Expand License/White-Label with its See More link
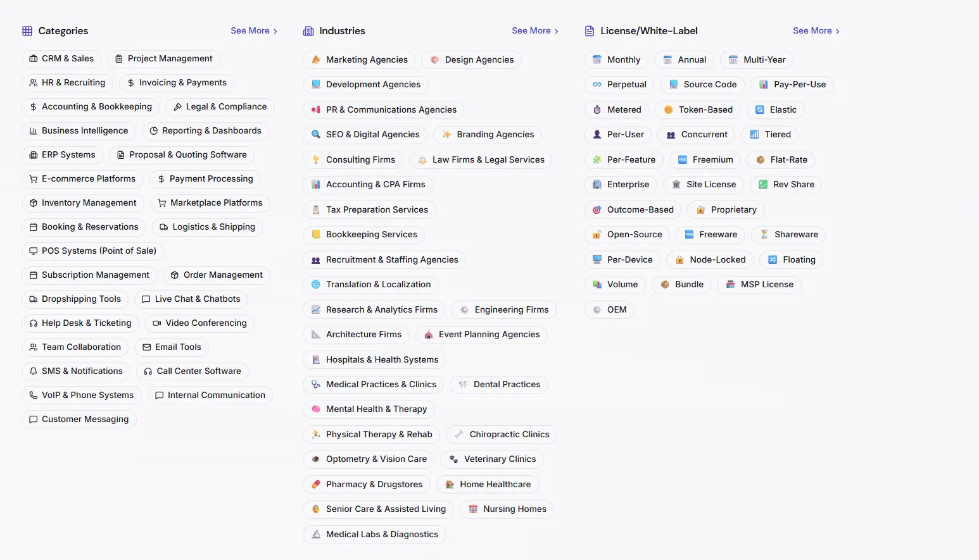 [816, 30]
